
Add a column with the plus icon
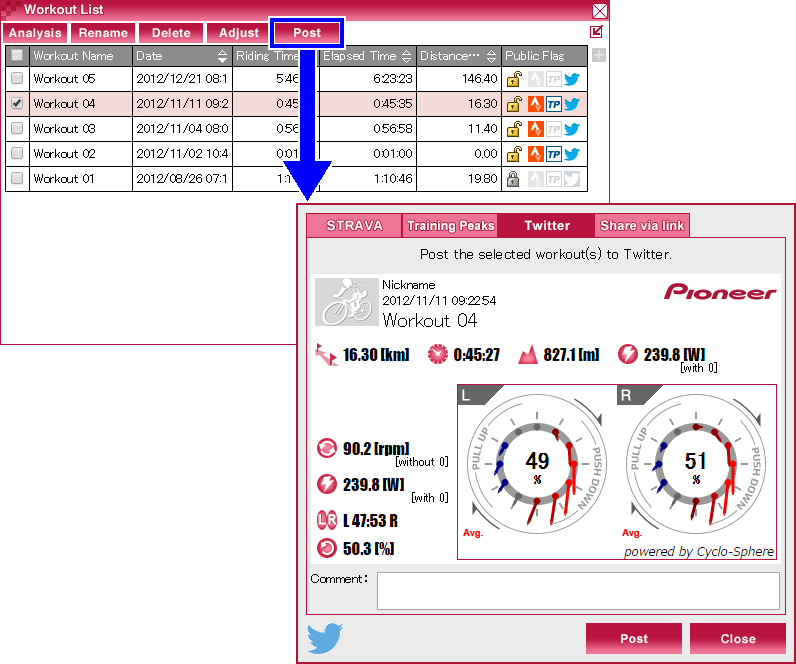pyautogui.click(x=599, y=55)
